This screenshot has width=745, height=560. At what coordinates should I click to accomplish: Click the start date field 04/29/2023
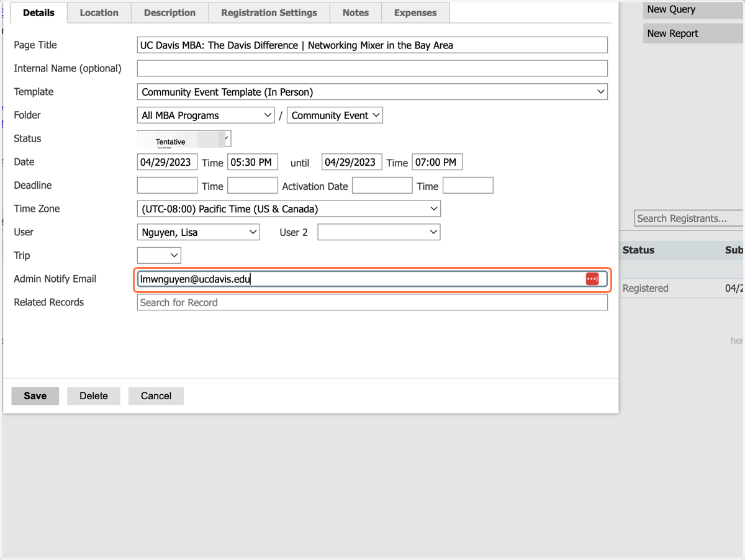pyautogui.click(x=167, y=162)
